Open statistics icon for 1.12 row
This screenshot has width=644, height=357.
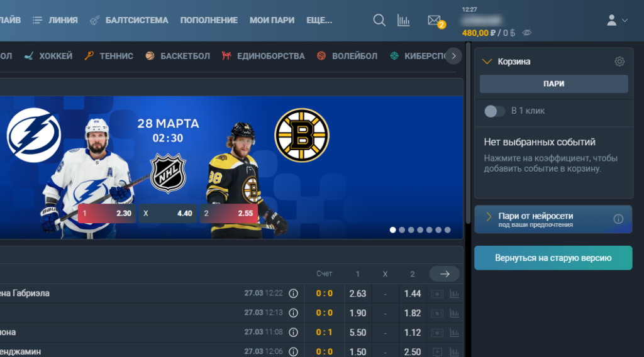(x=454, y=332)
